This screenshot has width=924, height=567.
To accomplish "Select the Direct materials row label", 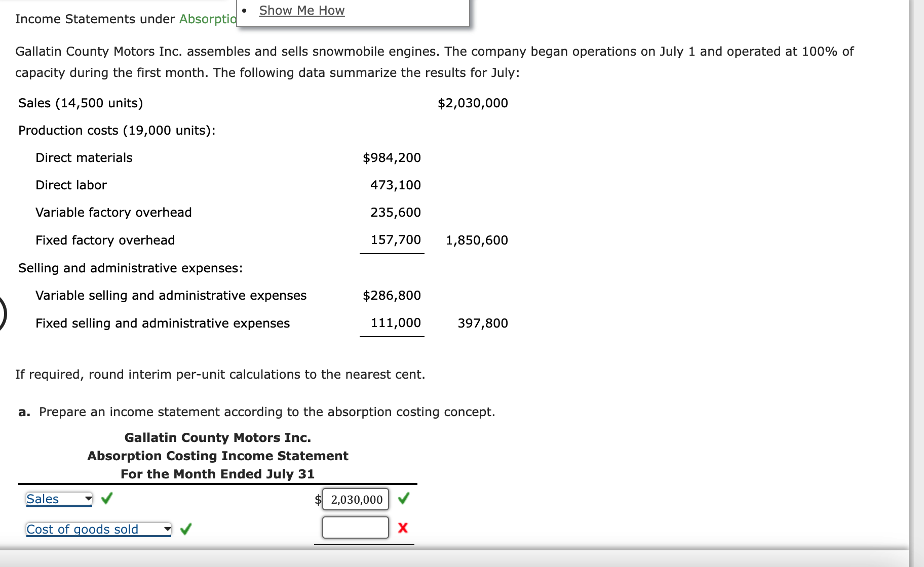I will point(84,157).
